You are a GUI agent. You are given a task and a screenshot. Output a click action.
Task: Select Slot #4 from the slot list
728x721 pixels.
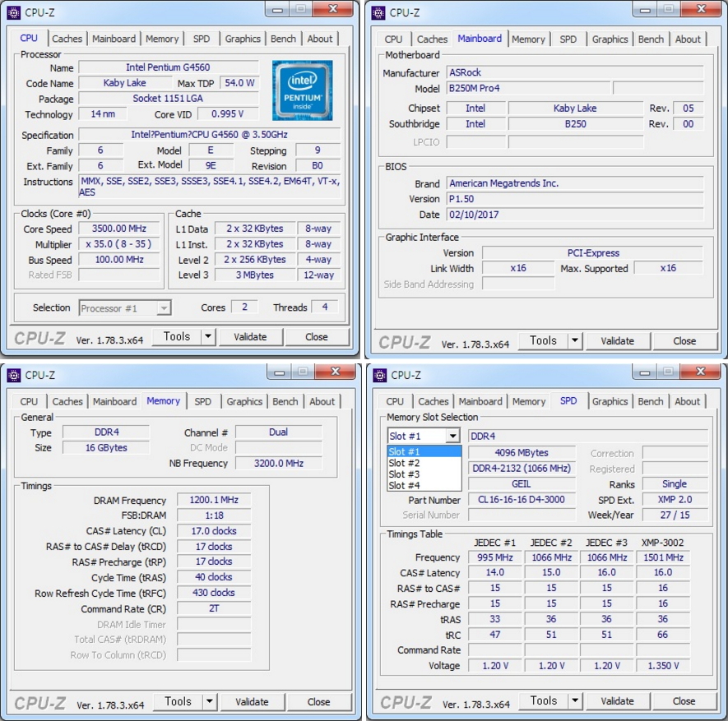pos(424,485)
